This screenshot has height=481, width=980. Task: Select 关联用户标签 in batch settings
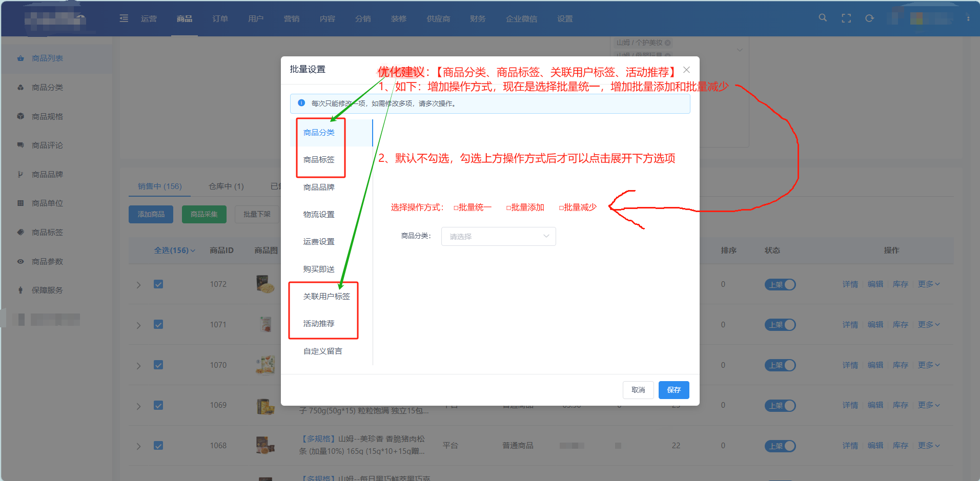click(x=326, y=296)
